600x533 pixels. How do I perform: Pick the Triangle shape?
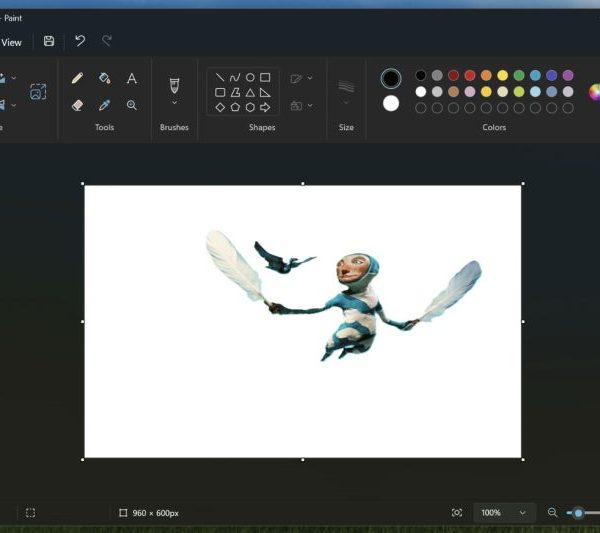tap(250, 93)
